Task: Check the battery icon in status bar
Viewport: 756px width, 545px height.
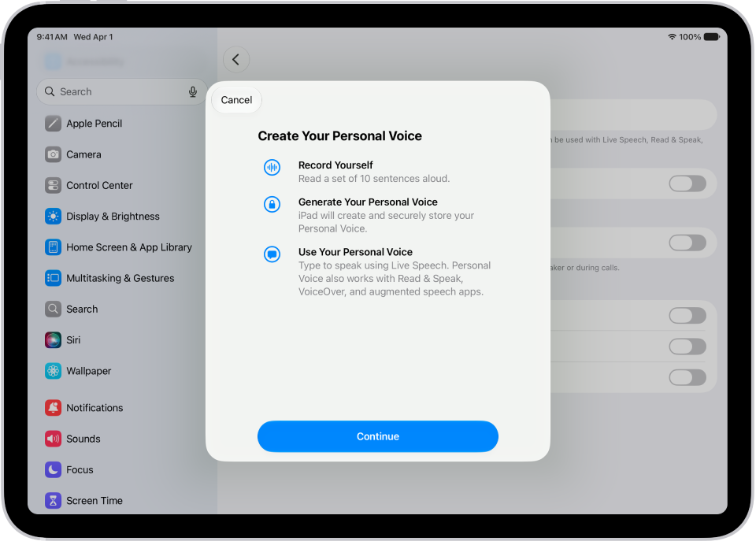Action: (x=712, y=37)
